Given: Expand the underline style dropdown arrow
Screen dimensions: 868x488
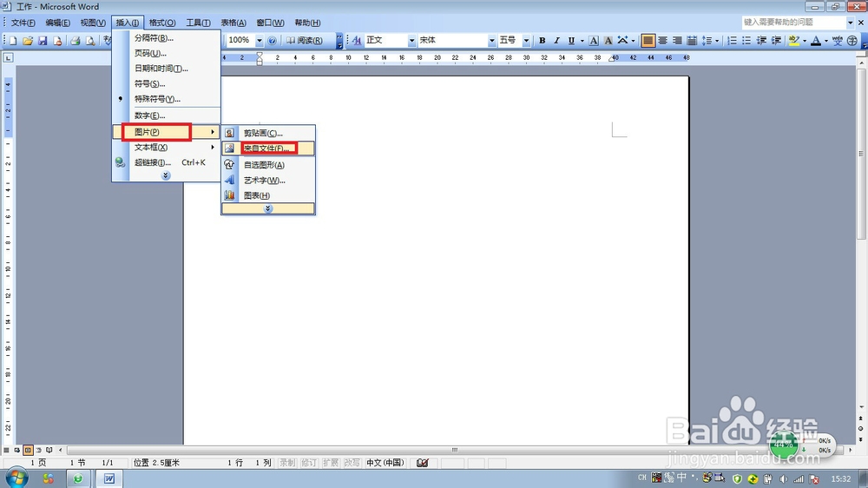Looking at the screenshot, I should click(x=582, y=41).
